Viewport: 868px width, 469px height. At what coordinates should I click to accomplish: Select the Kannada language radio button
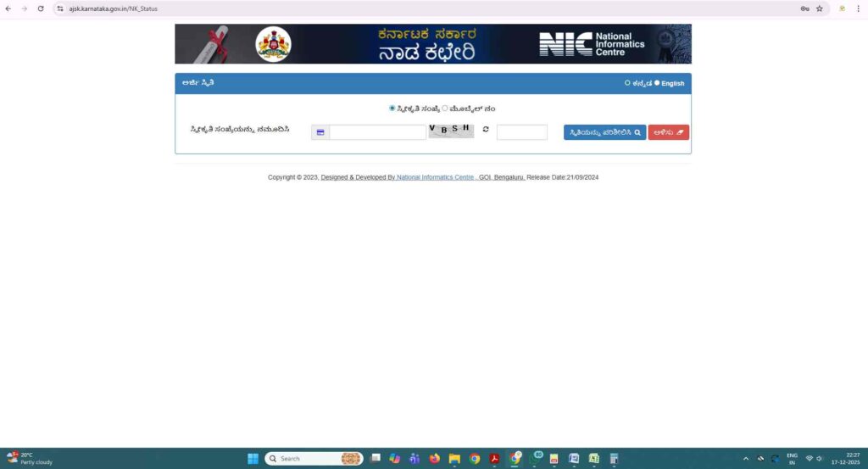[x=627, y=83]
